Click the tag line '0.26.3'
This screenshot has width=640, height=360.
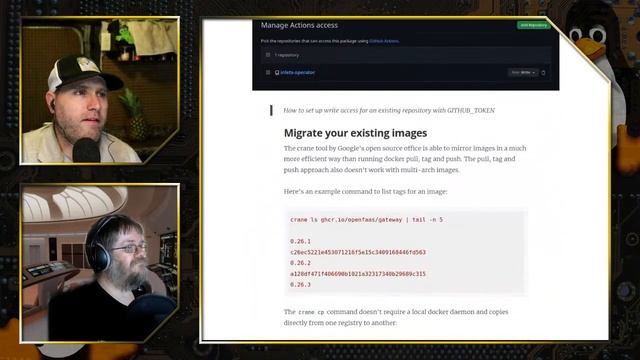(300, 284)
